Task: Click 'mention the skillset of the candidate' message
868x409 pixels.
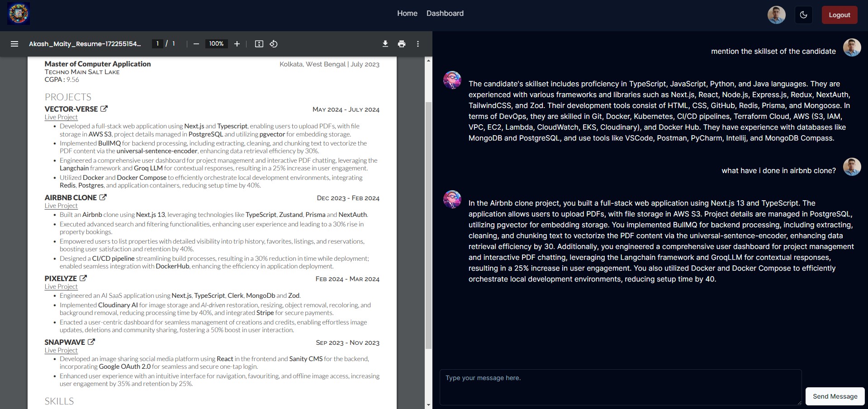Action: point(773,52)
